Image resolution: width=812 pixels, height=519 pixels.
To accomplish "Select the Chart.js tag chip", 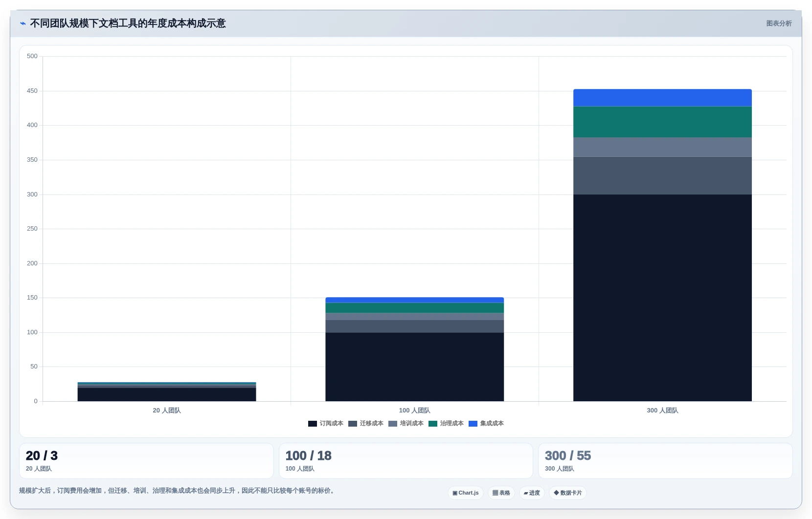I will 466,493.
